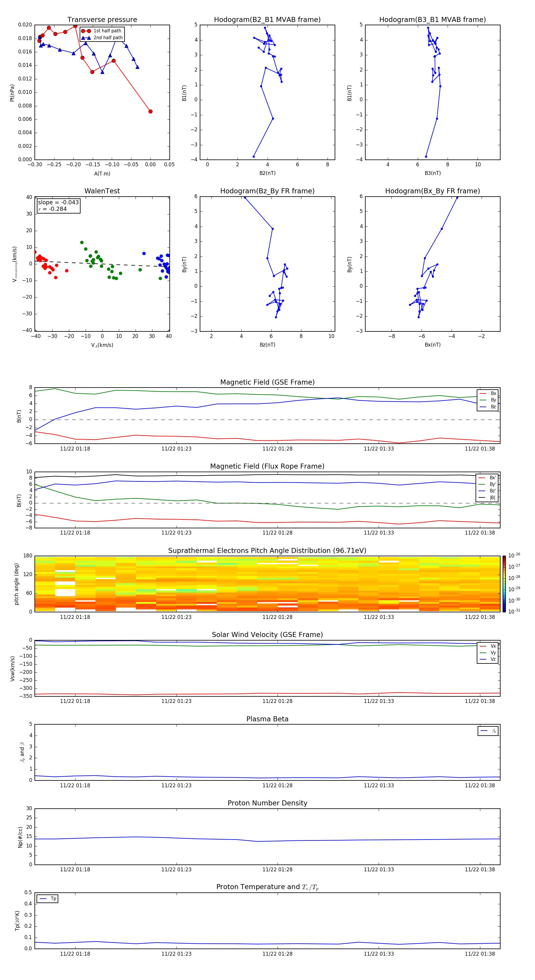This screenshot has width=535, height=980.
Task: Click the Bz' legend entry in Flux Rope panel
Action: tap(487, 491)
